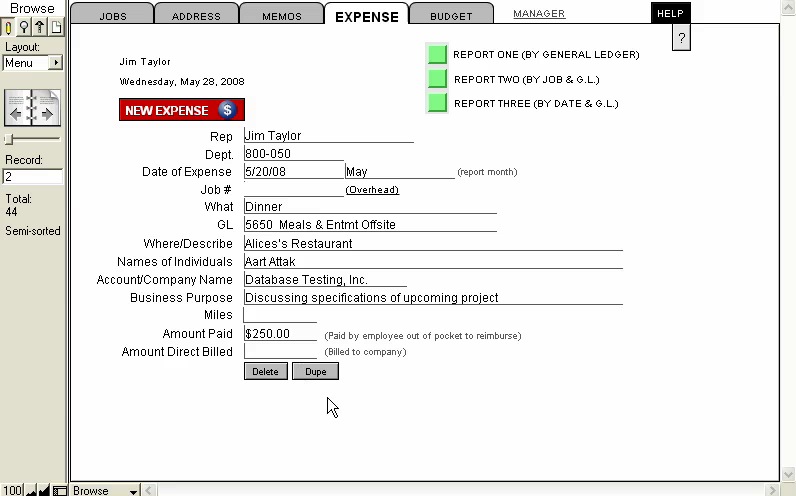Open the BUDGET tab
796x496 pixels.
(x=451, y=14)
